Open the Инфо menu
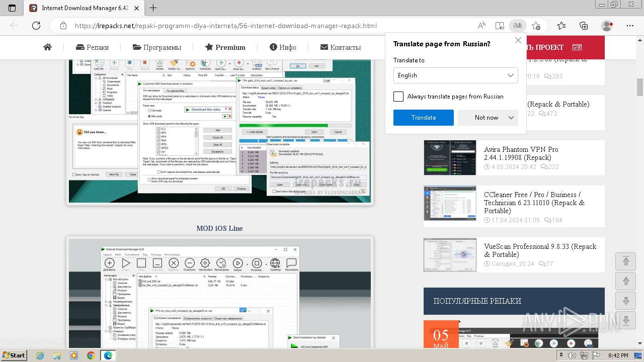This screenshot has height=362, width=644. tap(283, 47)
